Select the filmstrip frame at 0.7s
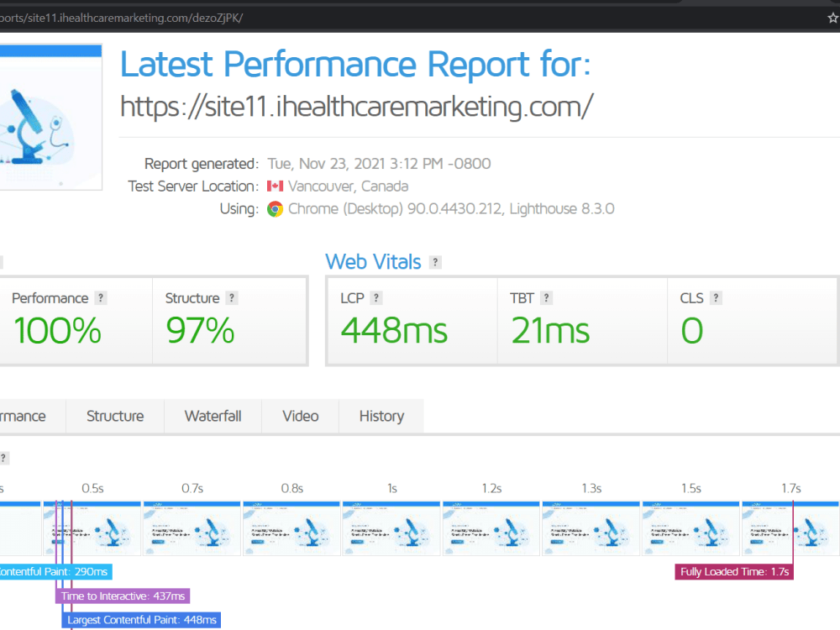Image resolution: width=840 pixels, height=630 pixels. tap(192, 528)
